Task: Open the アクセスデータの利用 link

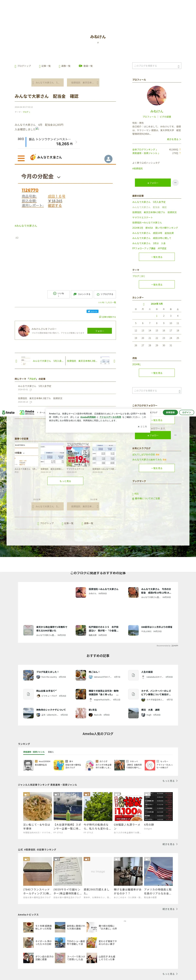Action: pyautogui.click(x=110, y=417)
